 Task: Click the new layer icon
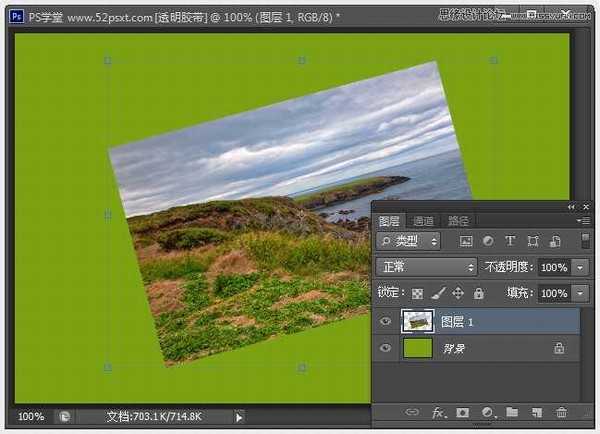[536, 412]
